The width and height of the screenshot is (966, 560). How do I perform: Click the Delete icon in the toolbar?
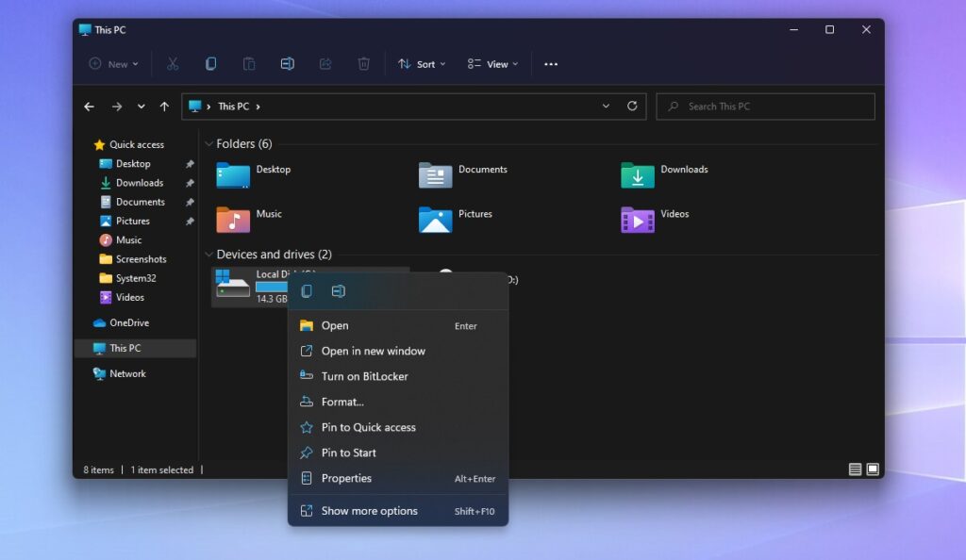tap(362, 63)
